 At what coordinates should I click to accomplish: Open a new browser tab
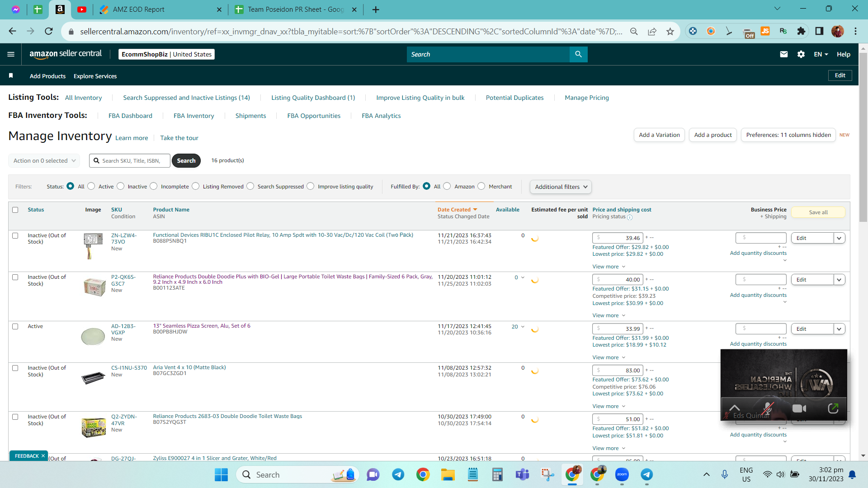376,9
